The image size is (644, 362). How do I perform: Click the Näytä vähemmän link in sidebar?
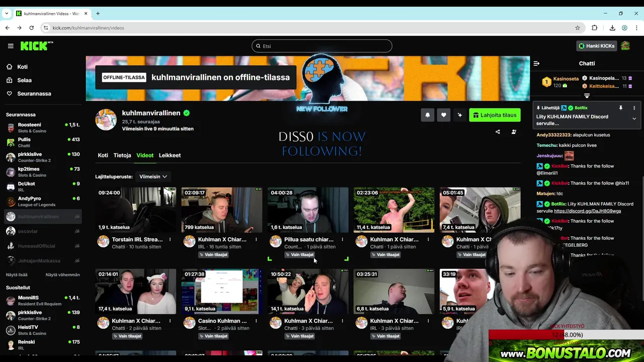coord(63,275)
